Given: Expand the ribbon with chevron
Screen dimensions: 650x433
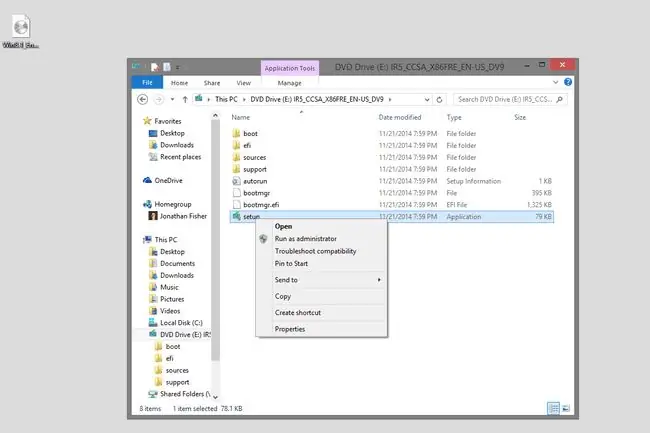Looking at the screenshot, I should pyautogui.click(x=555, y=82).
